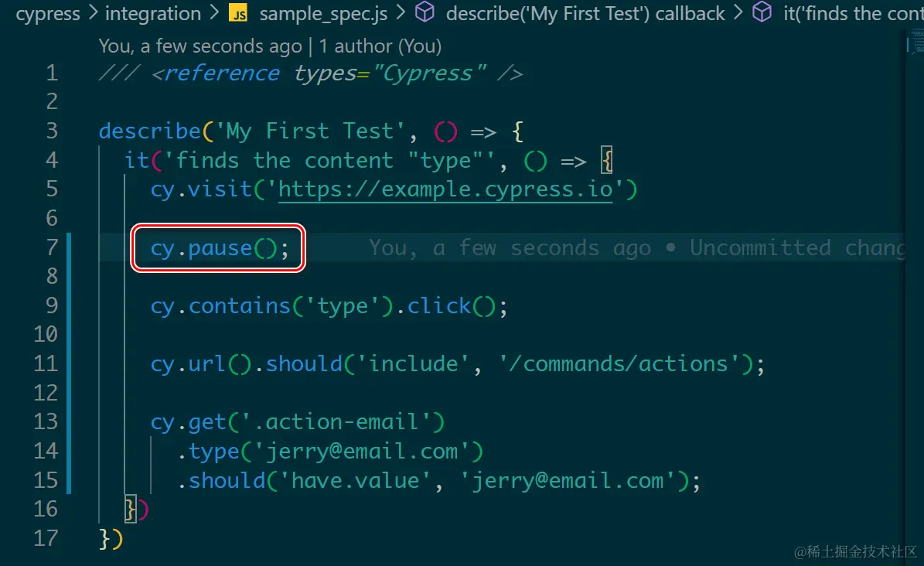Click .type('jerry@email.com') on line 14
Screen dimensions: 924x566
pos(330,452)
